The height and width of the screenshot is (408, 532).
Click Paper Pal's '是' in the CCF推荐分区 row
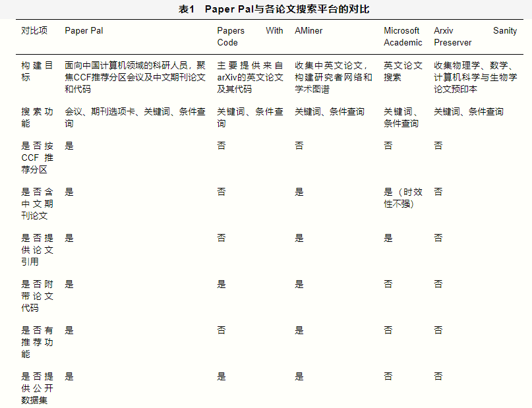[69, 146]
